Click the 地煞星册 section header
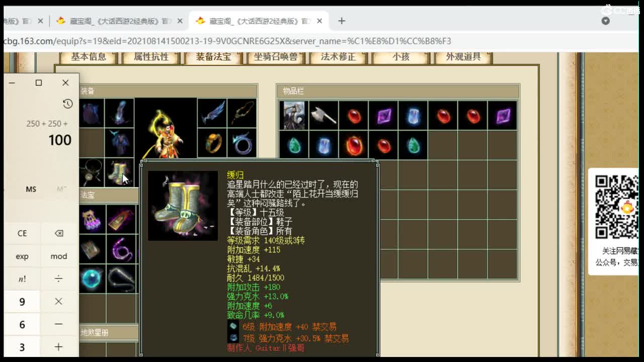 (108, 332)
